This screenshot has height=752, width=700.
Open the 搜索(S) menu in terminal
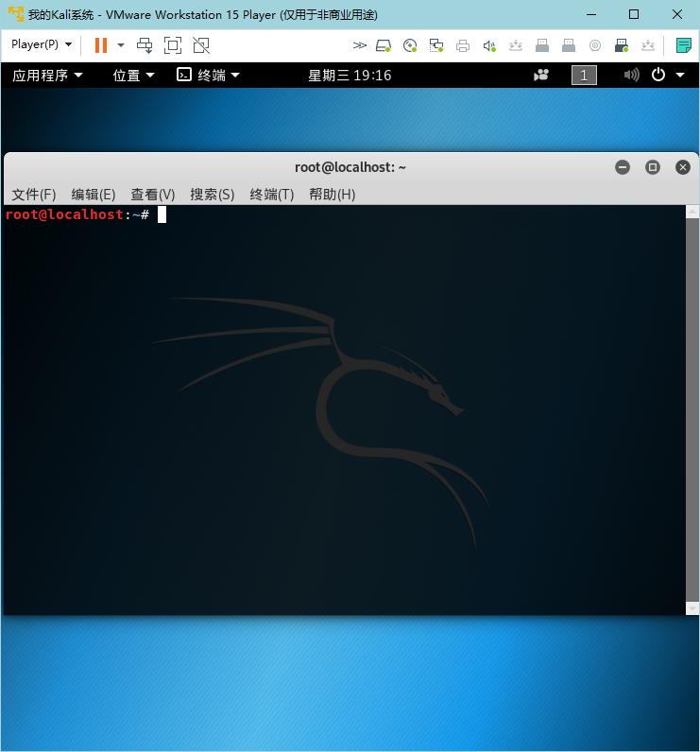pos(212,195)
